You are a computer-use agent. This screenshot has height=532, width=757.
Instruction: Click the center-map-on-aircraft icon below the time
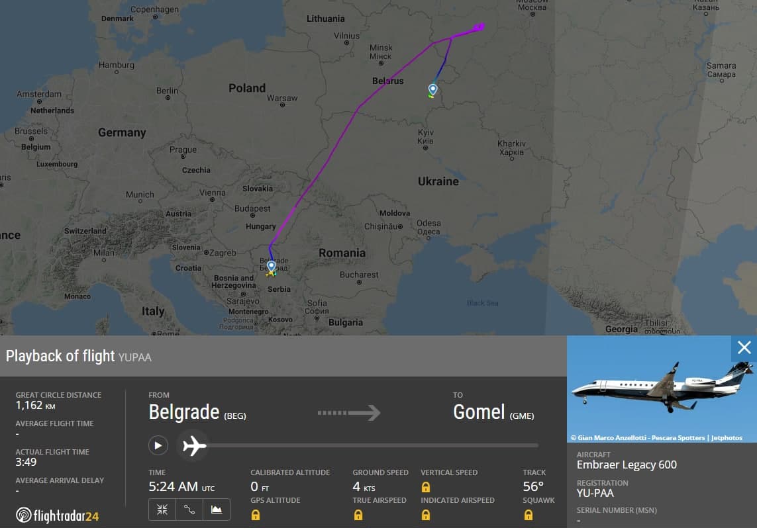tap(162, 510)
